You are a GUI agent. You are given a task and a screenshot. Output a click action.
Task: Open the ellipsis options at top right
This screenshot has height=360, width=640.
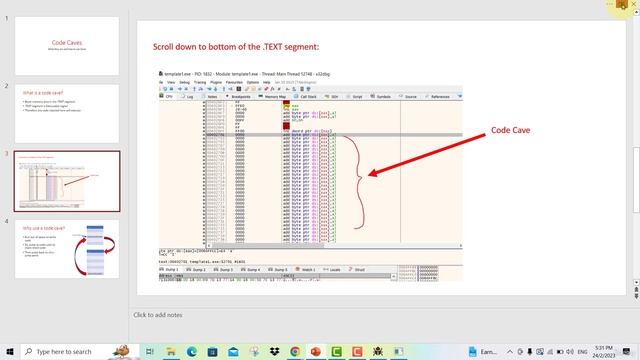(610, 4)
